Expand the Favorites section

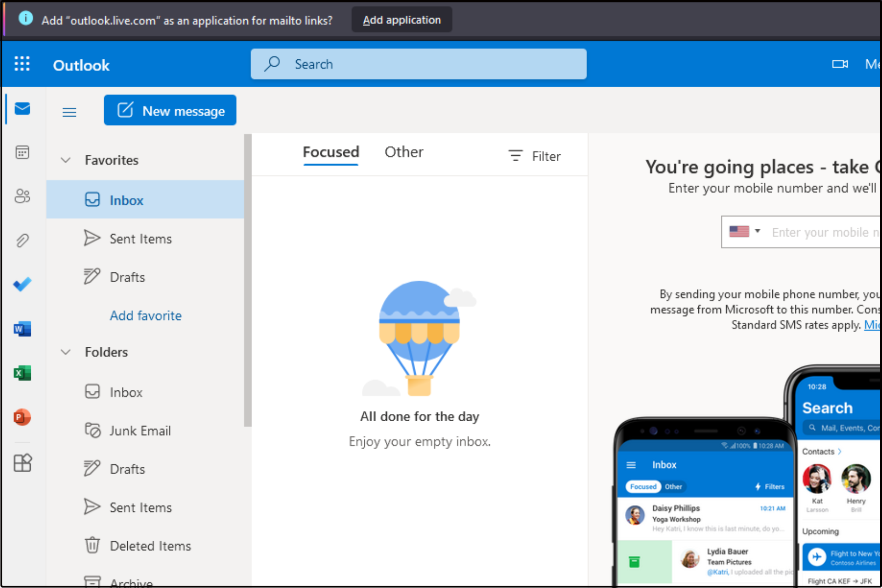[x=66, y=159]
